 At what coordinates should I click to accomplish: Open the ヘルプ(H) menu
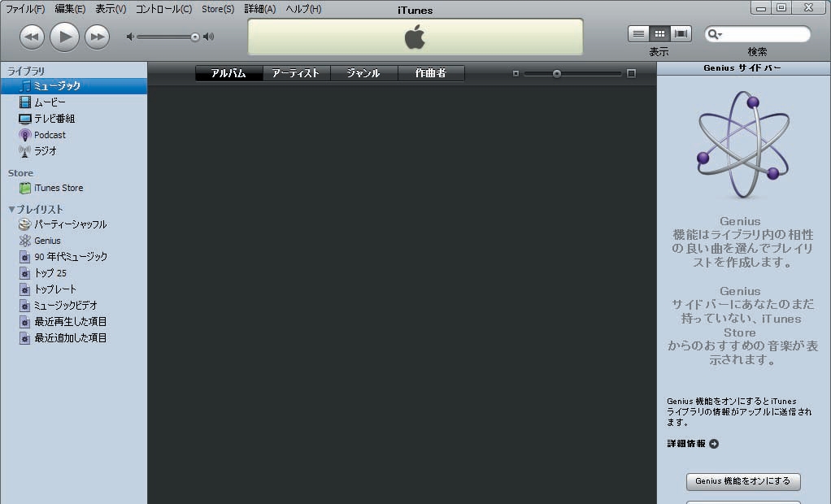[303, 9]
